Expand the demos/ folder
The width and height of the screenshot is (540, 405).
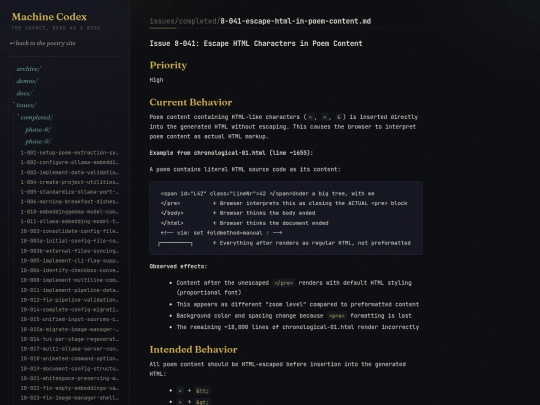click(x=27, y=81)
